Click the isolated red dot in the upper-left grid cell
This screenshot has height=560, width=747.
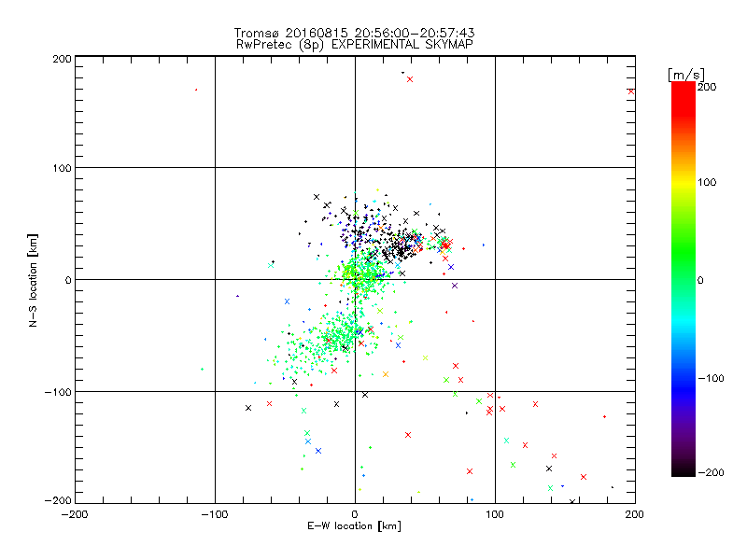coord(196,90)
